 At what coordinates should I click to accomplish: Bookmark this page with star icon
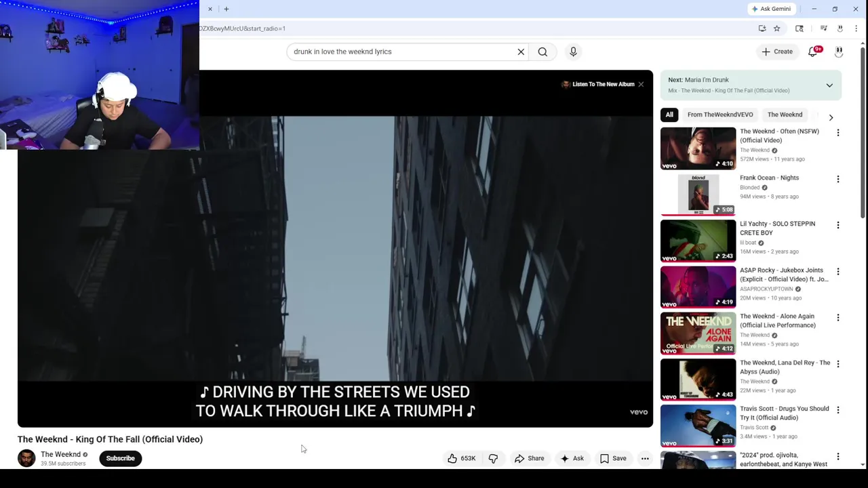[x=777, y=28]
